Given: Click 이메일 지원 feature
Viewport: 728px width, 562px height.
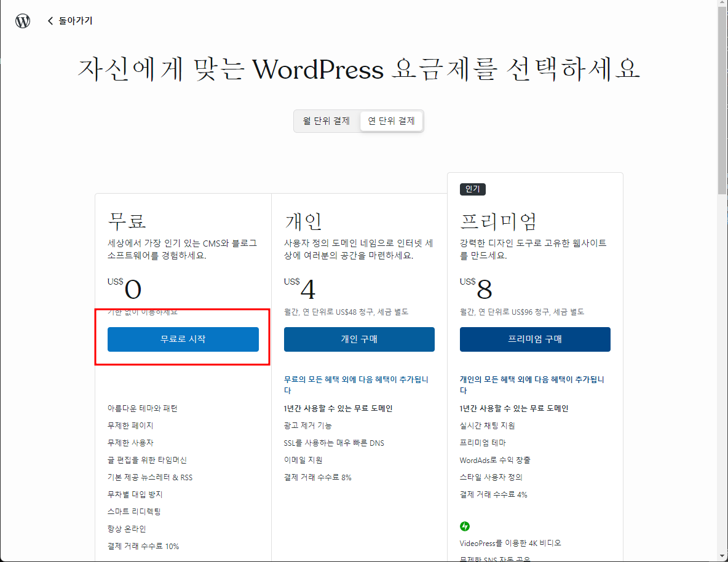Looking at the screenshot, I should pos(303,460).
